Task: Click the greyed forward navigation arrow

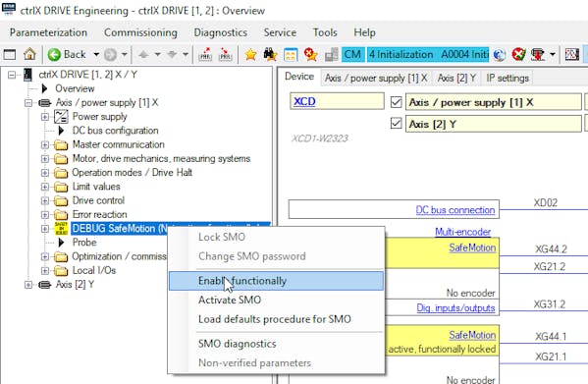Action: coord(110,55)
